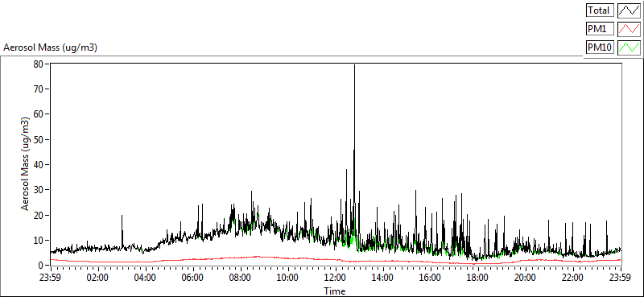
Task: Click the Total plot line-style icon
Action: [630, 10]
